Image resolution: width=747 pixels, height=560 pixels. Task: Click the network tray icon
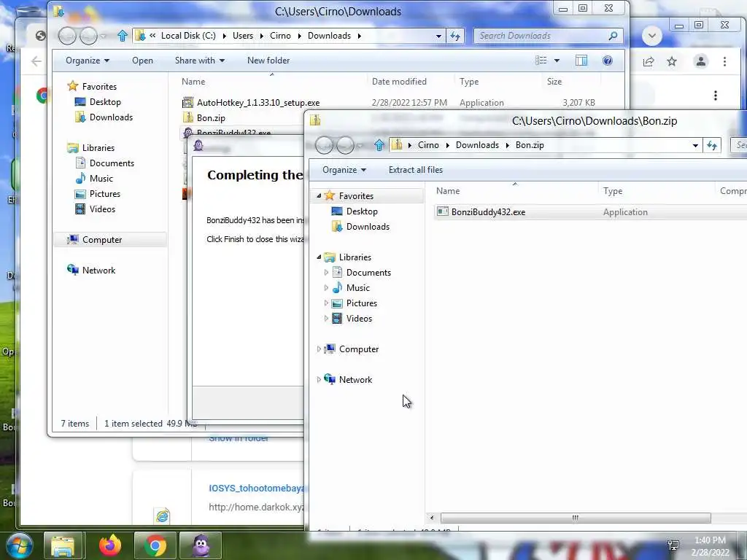tap(673, 545)
